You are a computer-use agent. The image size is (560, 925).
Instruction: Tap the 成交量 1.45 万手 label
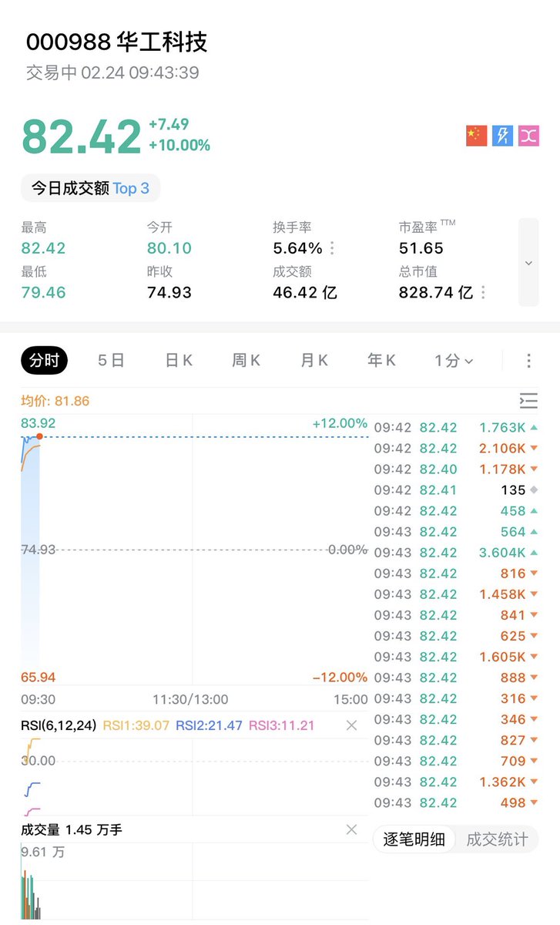[x=71, y=829]
